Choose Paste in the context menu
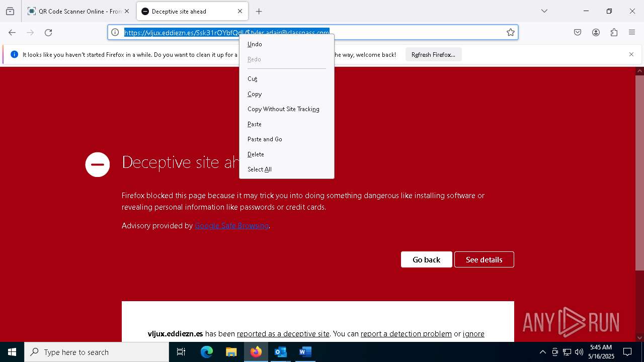The image size is (644, 362). click(287, 124)
